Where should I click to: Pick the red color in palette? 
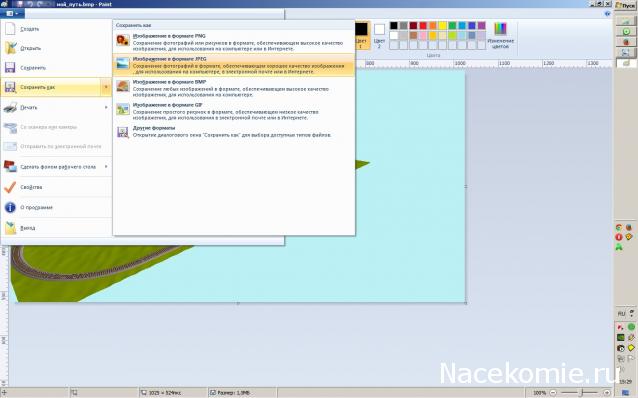[423, 26]
